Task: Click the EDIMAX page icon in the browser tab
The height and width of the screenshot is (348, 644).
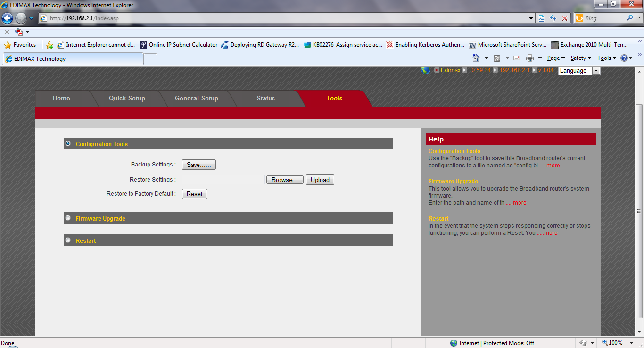Action: [x=9, y=59]
